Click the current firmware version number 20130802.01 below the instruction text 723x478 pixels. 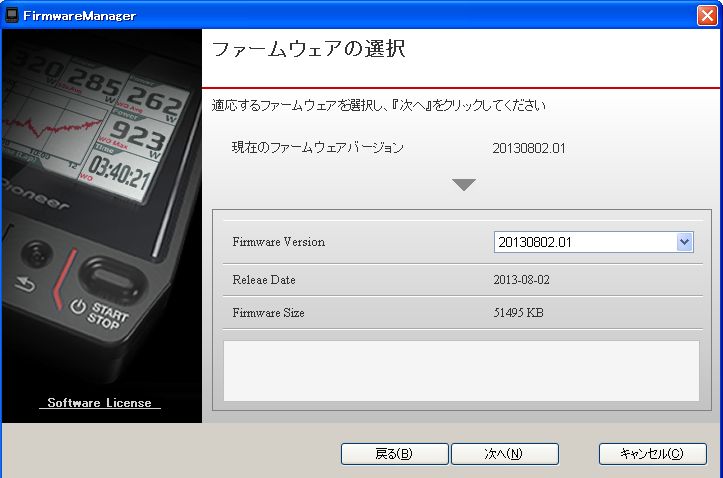click(528, 148)
